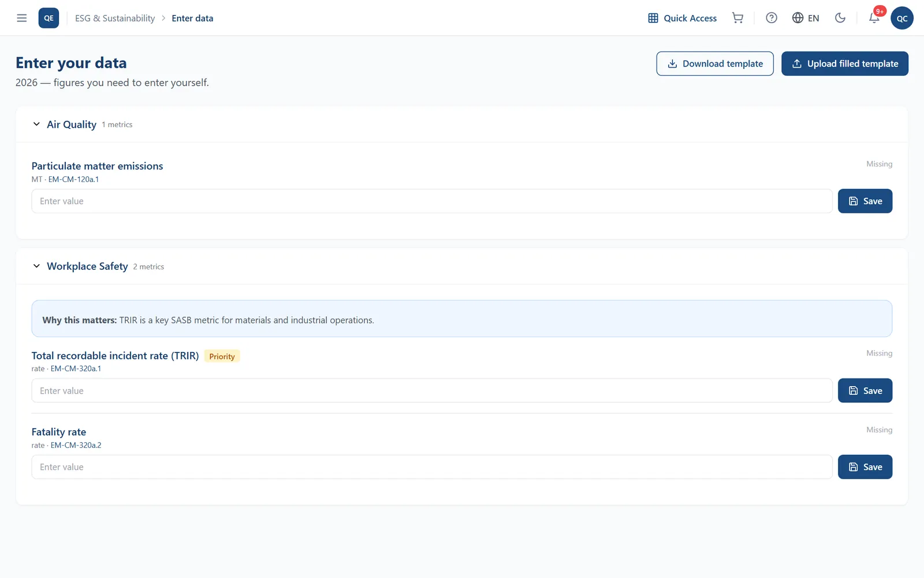
Task: Click Missing status for Fatality rate
Action: 879,429
